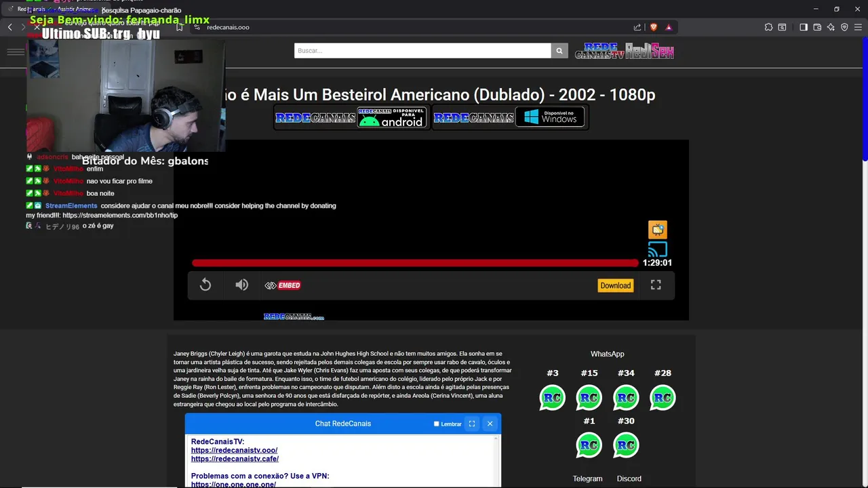Open site settings icon beside redecanais.ooo
This screenshot has height=488, width=868.
197,27
